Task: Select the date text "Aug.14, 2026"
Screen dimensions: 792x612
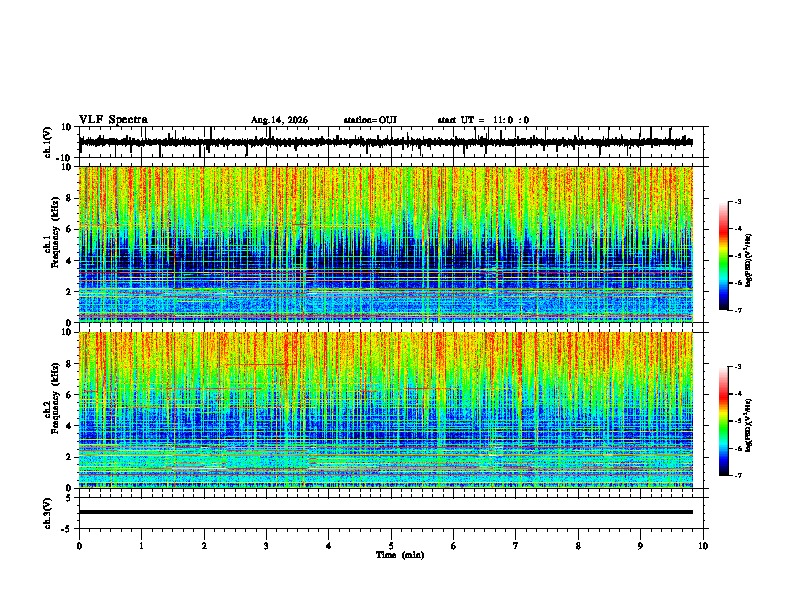Action: click(279, 120)
